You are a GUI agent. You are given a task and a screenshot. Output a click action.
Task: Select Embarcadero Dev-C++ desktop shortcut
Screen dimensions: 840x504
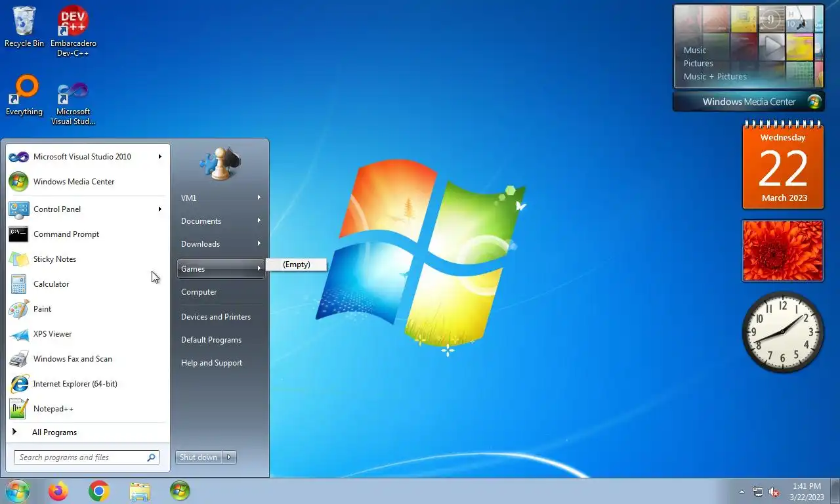[73, 31]
